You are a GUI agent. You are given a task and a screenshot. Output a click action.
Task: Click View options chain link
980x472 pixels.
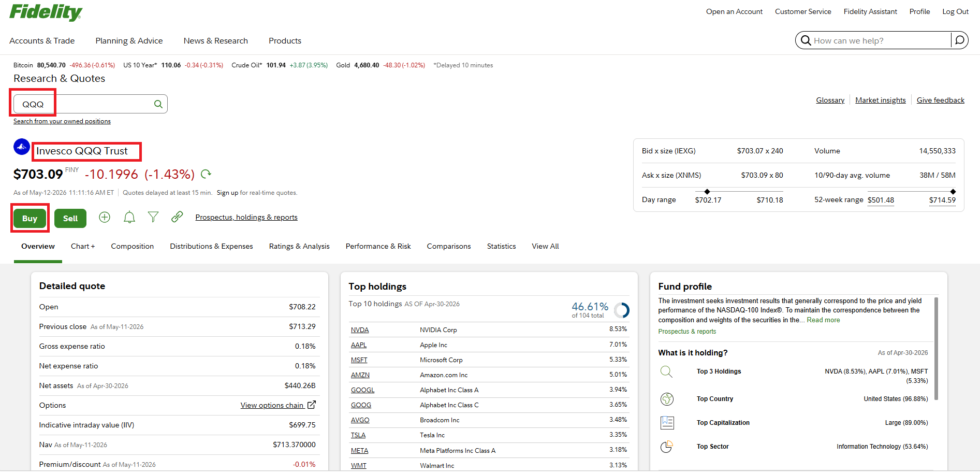point(272,405)
